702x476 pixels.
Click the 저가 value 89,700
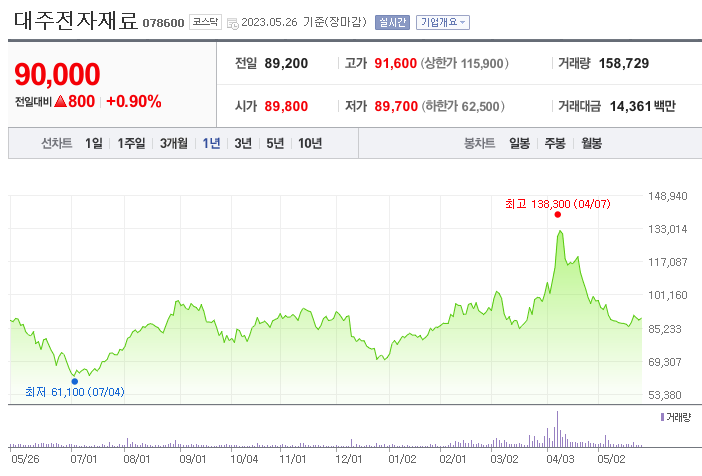(x=396, y=106)
